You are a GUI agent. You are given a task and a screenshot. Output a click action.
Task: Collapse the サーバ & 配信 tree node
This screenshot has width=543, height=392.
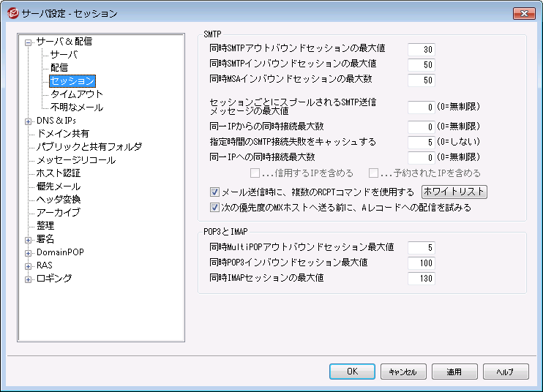[29, 42]
